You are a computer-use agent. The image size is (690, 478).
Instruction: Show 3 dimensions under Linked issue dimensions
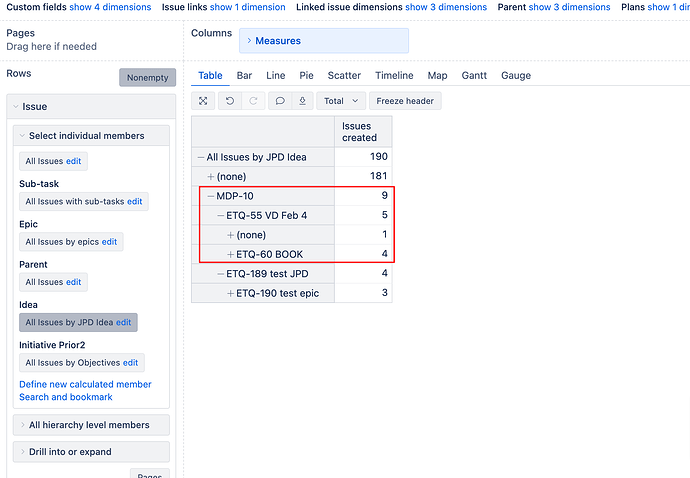coord(446,7)
